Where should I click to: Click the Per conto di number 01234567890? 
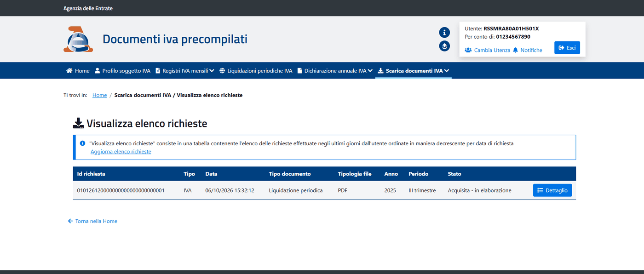513,37
